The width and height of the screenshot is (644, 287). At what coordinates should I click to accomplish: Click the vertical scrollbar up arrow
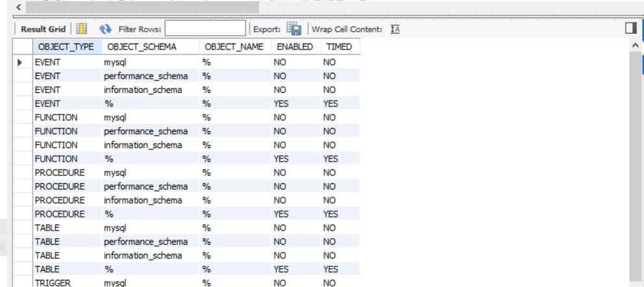[x=635, y=45]
